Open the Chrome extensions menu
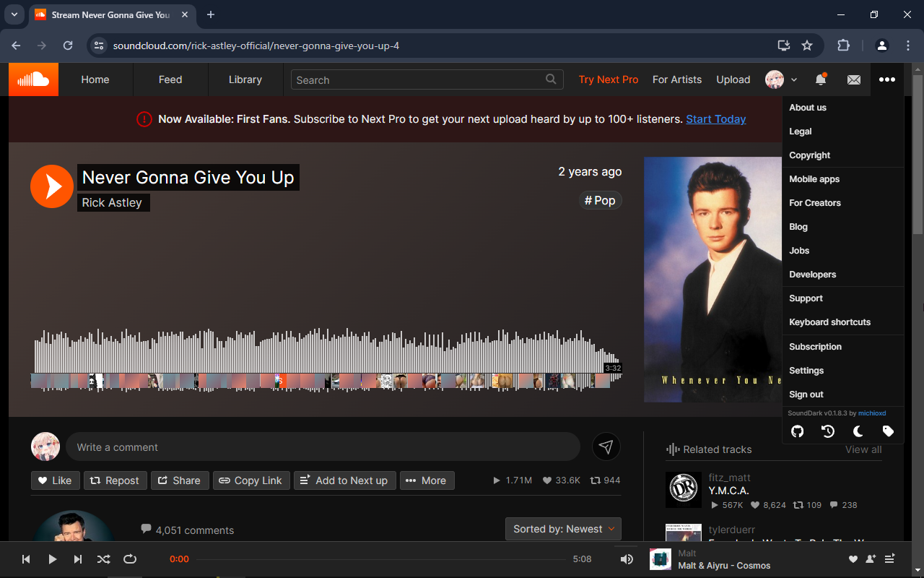 pyautogui.click(x=843, y=46)
